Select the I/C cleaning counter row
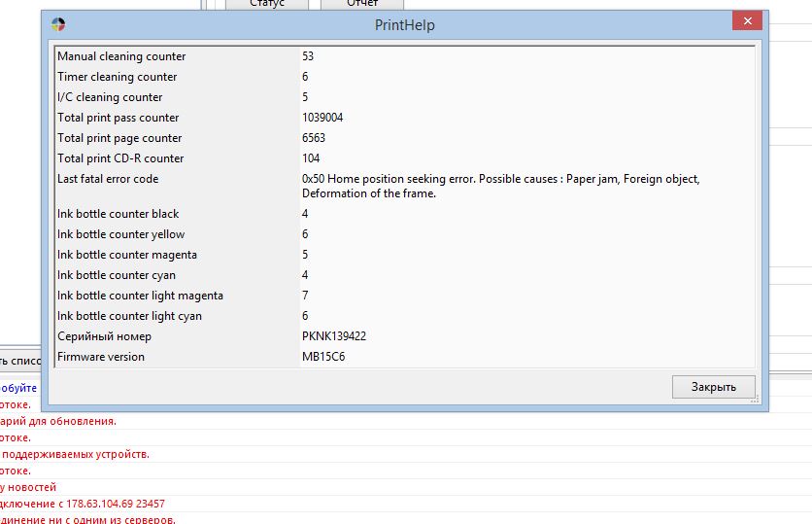Image resolution: width=812 pixels, height=524 pixels. coord(404,97)
